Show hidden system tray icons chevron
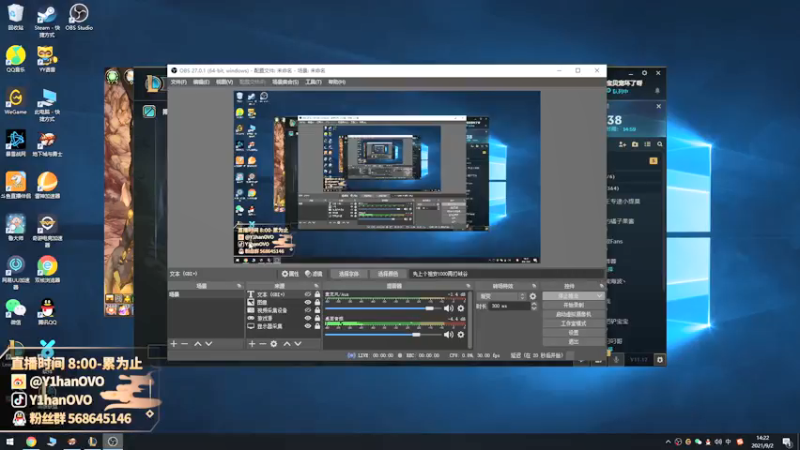Screen dimensions: 800x450 [x=668, y=442]
